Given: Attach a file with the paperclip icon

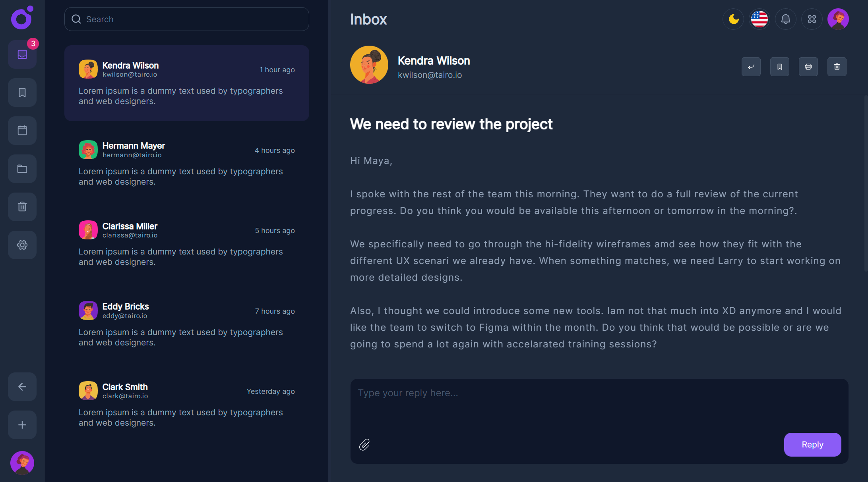Looking at the screenshot, I should [364, 445].
